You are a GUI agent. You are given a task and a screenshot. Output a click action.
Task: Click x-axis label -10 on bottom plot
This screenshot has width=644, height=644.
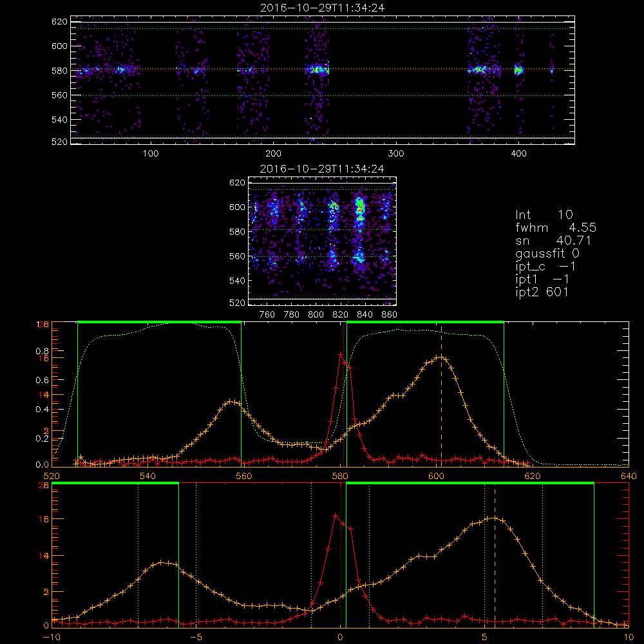52,637
